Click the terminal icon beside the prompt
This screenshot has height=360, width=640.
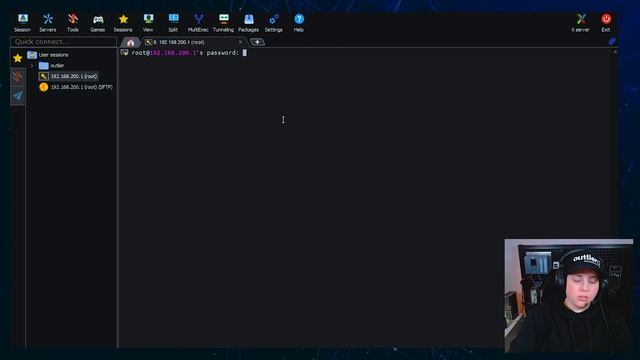point(124,52)
